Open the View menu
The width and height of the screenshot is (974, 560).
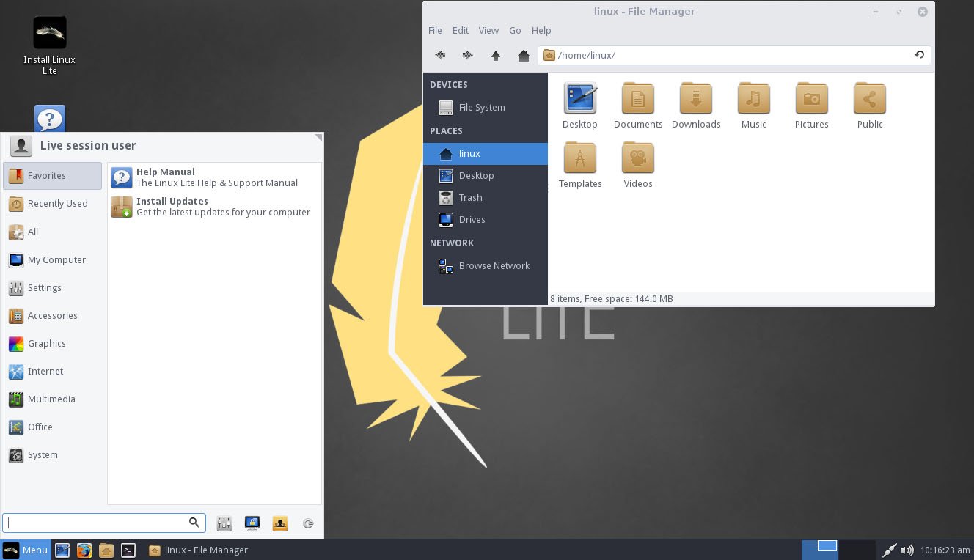coord(488,30)
